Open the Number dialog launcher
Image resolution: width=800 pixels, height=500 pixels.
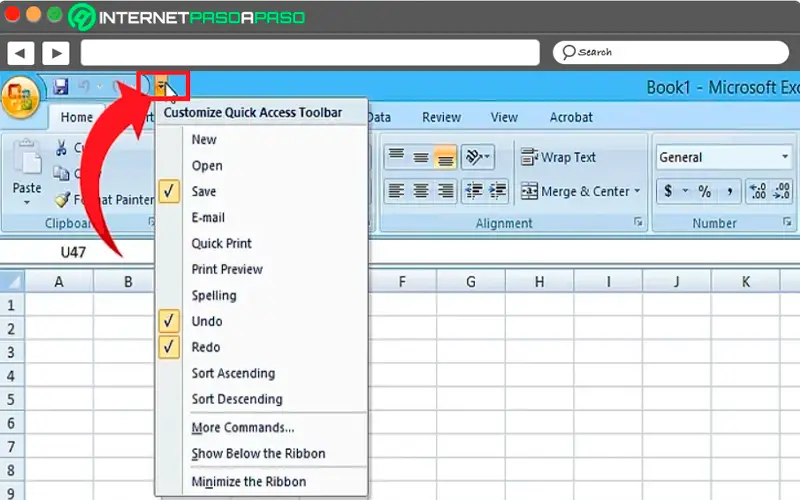[787, 222]
